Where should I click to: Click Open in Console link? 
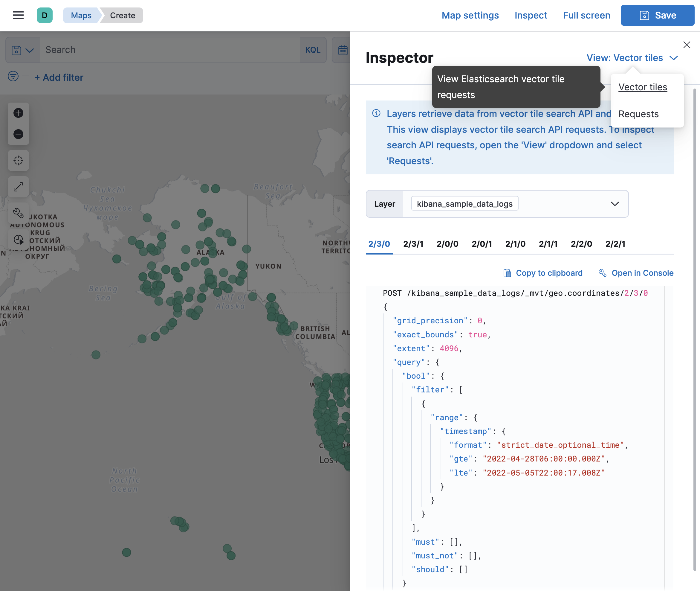point(636,273)
